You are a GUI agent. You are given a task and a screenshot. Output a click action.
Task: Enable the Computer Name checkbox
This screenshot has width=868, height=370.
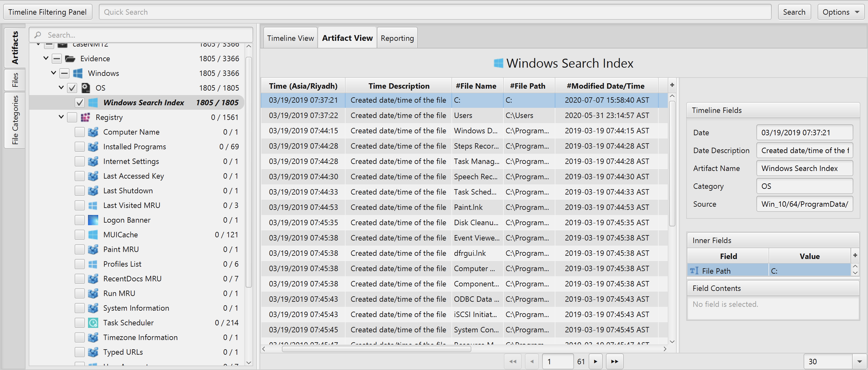click(x=79, y=132)
